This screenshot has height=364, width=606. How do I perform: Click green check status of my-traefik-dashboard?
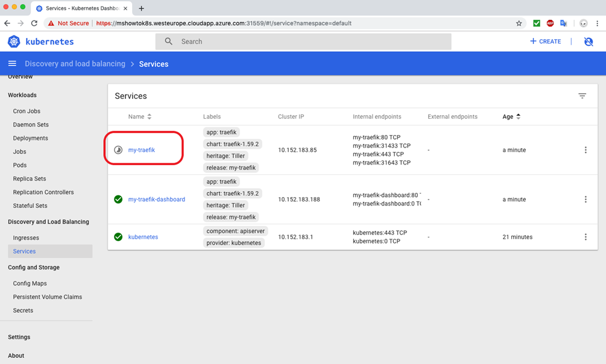[x=118, y=199]
